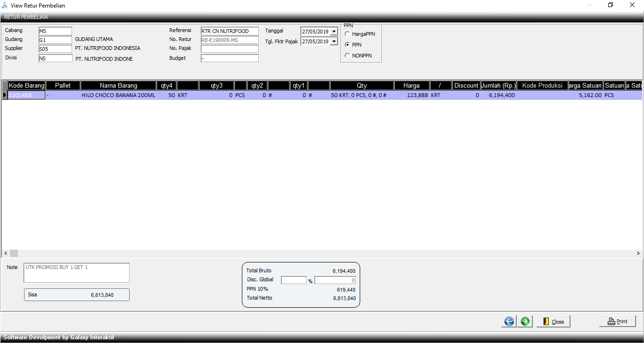
Task: Select the NONPPN radio option
Action: coord(347,56)
